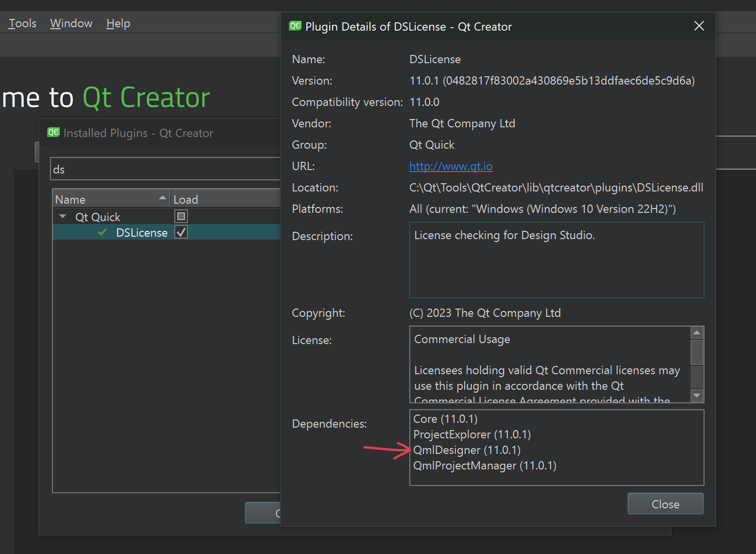Close the Plugin Details dialog with X

[x=699, y=26]
